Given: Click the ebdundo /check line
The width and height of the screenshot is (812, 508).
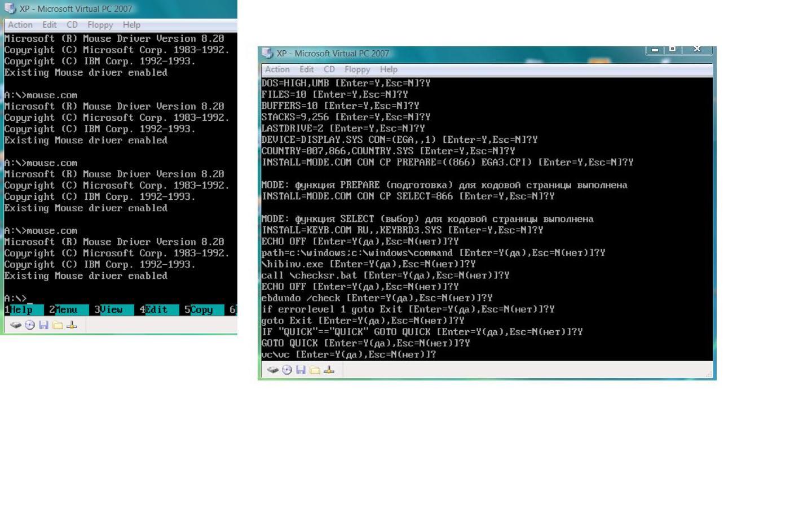Looking at the screenshot, I should pos(377,298).
